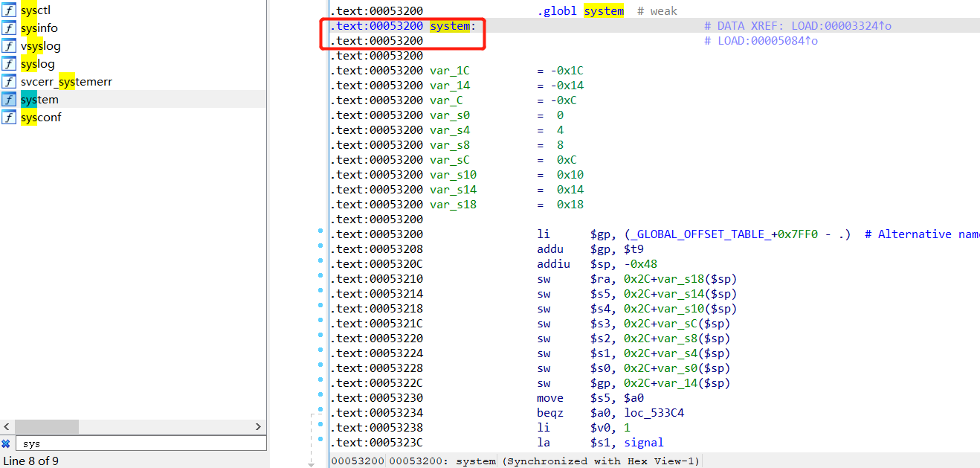Viewport: 980px width, 468px height.
Task: Click the 'la' mnemonic at 0005323C
Action: (x=544, y=443)
